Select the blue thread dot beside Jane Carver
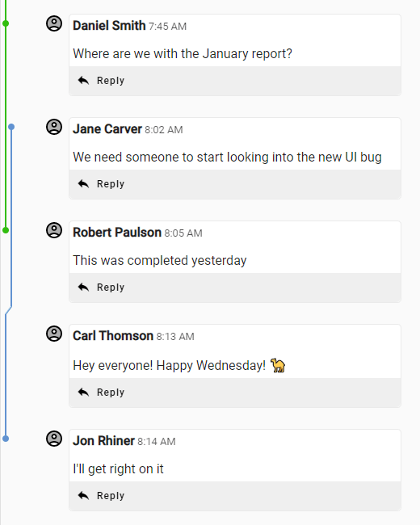Image resolution: width=420 pixels, height=525 pixels. click(11, 127)
